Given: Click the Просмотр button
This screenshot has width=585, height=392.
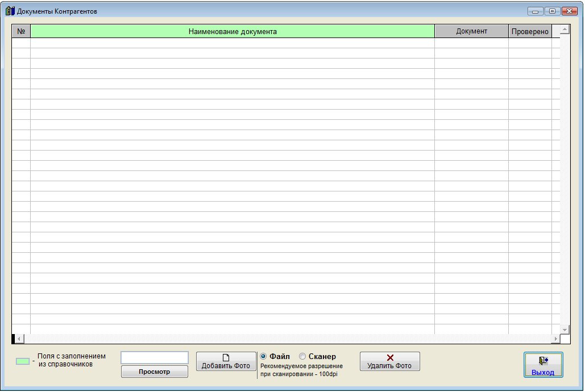Looking at the screenshot, I should click(x=155, y=372).
